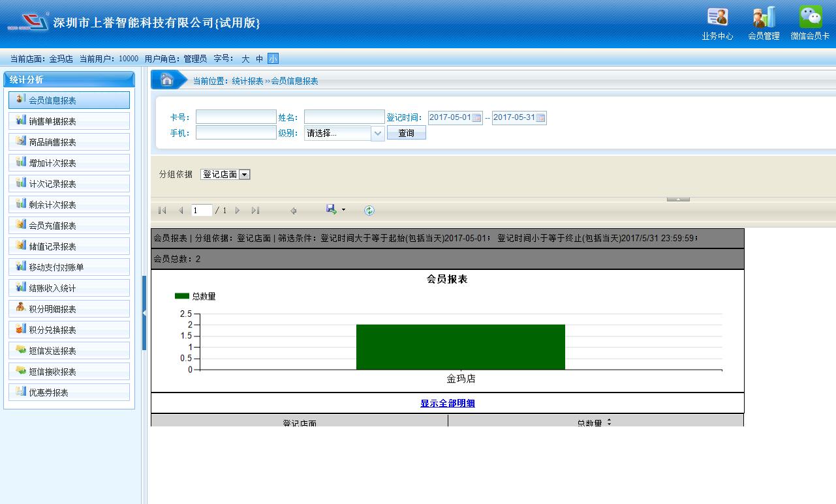
Task: Click the report refresh icon
Action: point(369,211)
